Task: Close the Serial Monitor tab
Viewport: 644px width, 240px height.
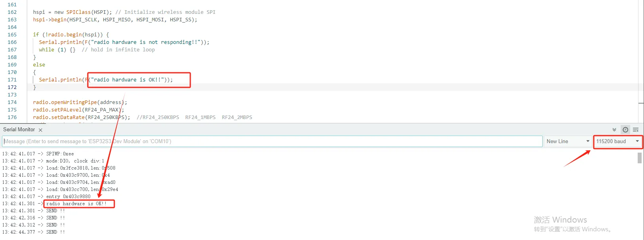Action: click(x=40, y=130)
